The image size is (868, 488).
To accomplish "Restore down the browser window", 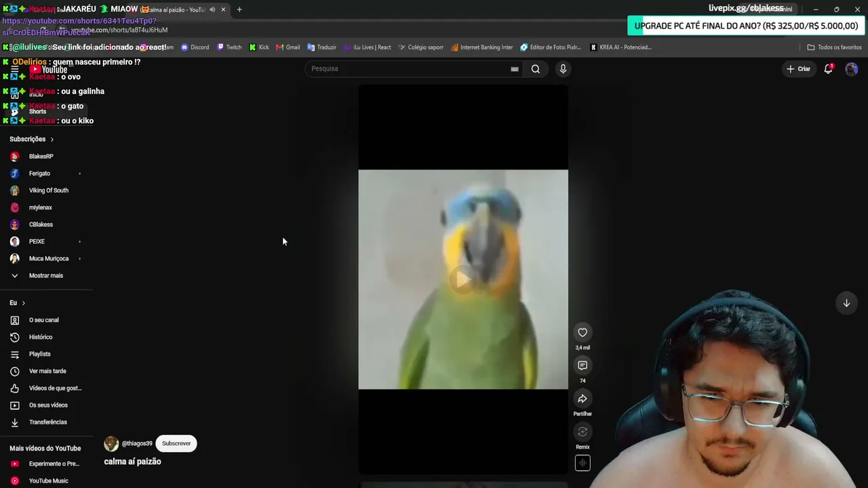I will 836,9.
